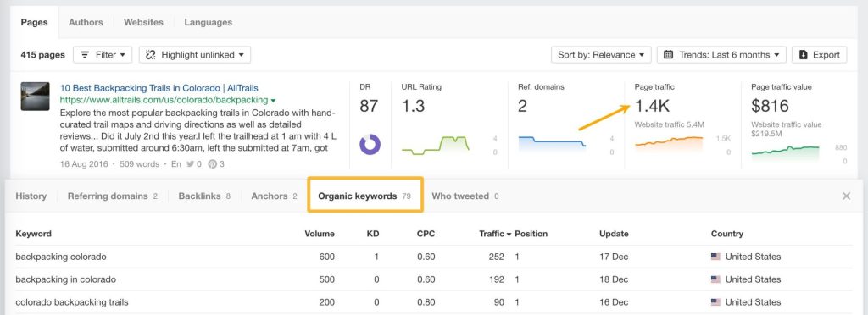Viewport: 868px width, 315px height.
Task: Click the 17 Dec update date
Action: coord(614,257)
